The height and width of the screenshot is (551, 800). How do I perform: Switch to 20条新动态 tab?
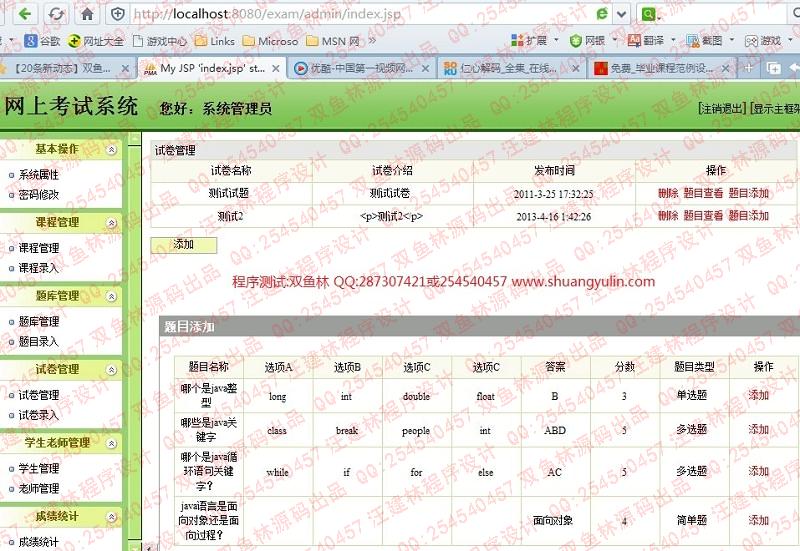point(61,68)
